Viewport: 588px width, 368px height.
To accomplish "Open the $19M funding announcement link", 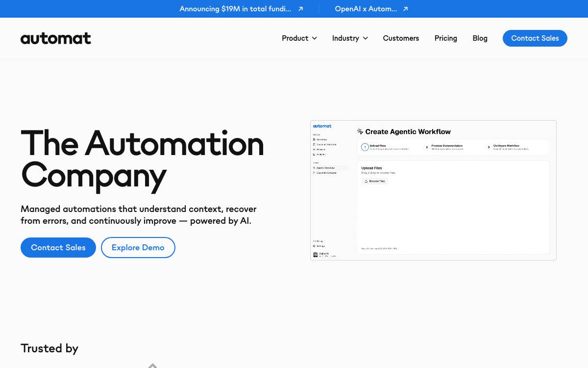I will coord(235,9).
